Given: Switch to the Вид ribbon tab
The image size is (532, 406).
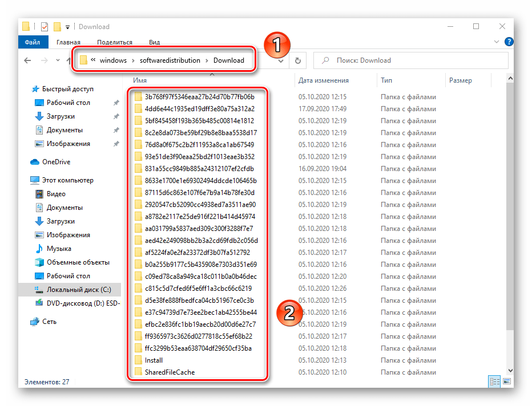Looking at the screenshot, I should [154, 42].
